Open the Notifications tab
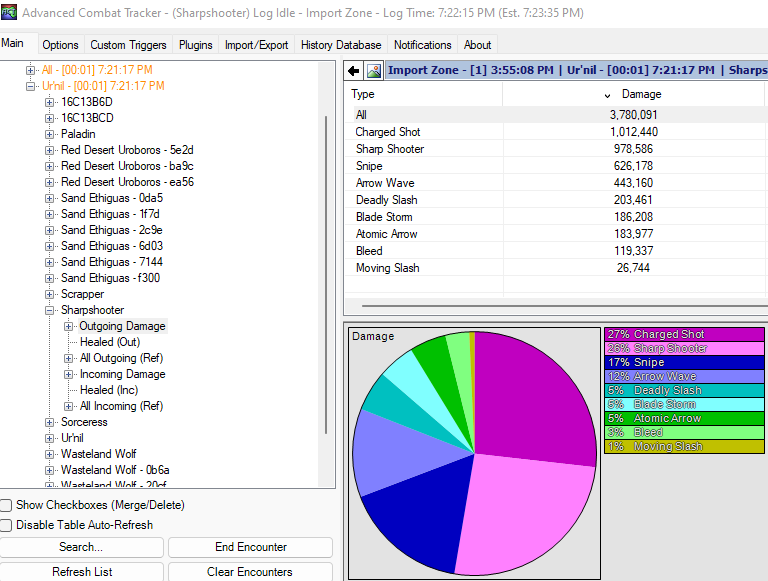This screenshot has width=768, height=581. tap(423, 45)
